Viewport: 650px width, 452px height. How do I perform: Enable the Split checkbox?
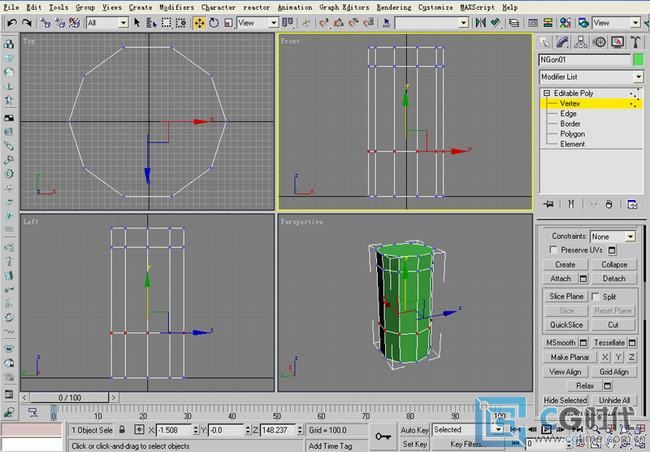pos(595,296)
